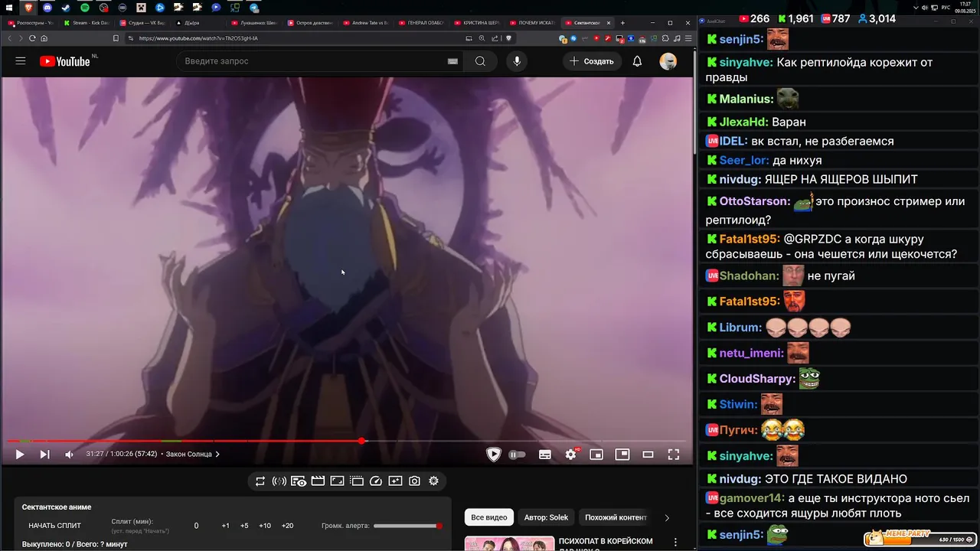Select the Похожий контент chip
This screenshot has height=551, width=980.
point(616,518)
